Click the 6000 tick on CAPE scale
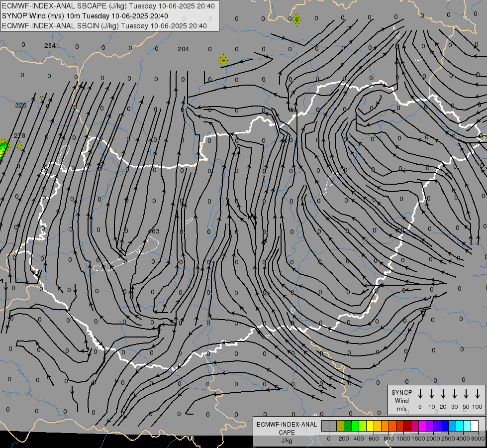The width and height of the screenshot is (487, 448). (x=478, y=439)
